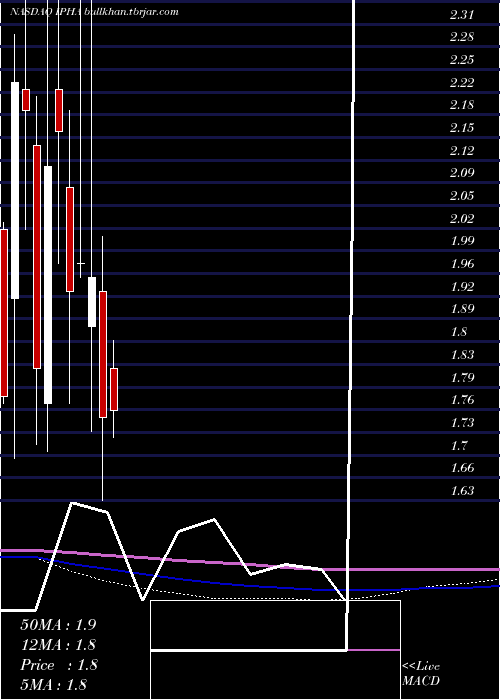Viewport: 500px width, 700px height.
Task: Select the 50MA : 1.9 readout
Action: click(58, 624)
